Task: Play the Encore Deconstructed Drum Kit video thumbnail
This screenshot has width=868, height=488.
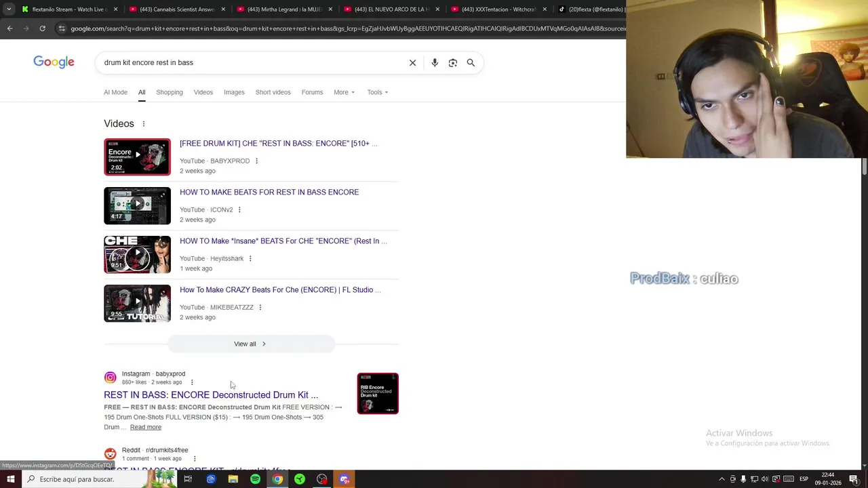Action: 137,157
